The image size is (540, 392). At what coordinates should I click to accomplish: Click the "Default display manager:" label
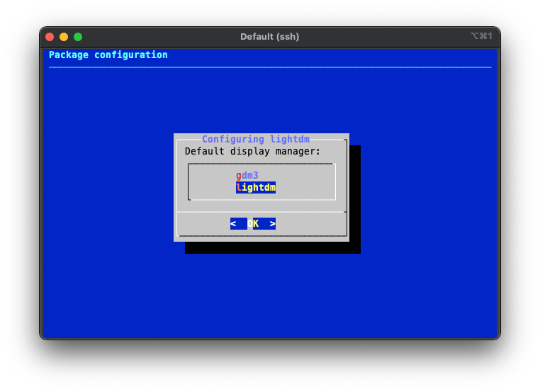[x=252, y=151]
